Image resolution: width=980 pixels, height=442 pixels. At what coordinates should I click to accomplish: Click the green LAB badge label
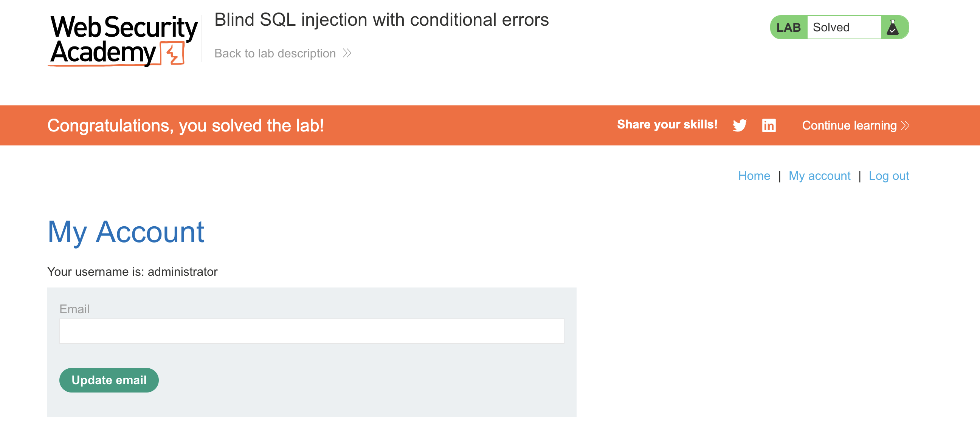tap(788, 27)
